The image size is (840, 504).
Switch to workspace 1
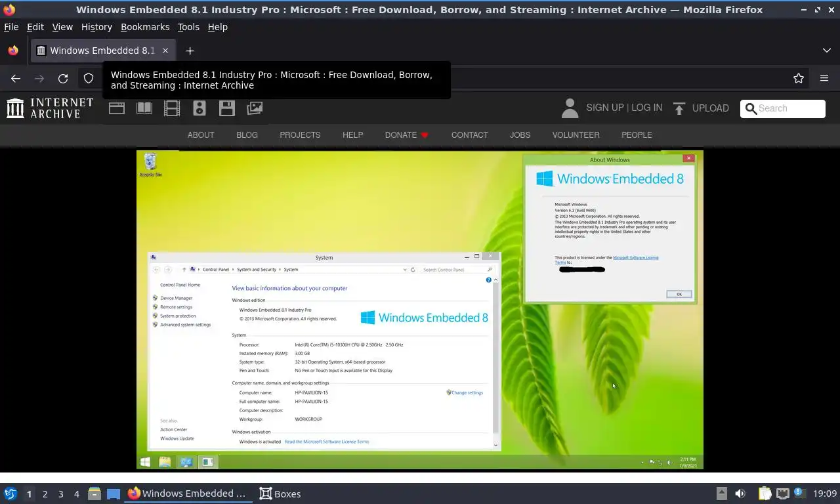(x=29, y=494)
